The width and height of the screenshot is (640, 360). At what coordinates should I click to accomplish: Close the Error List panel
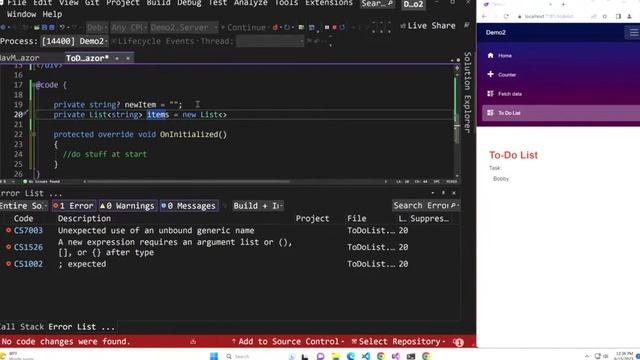click(x=454, y=193)
